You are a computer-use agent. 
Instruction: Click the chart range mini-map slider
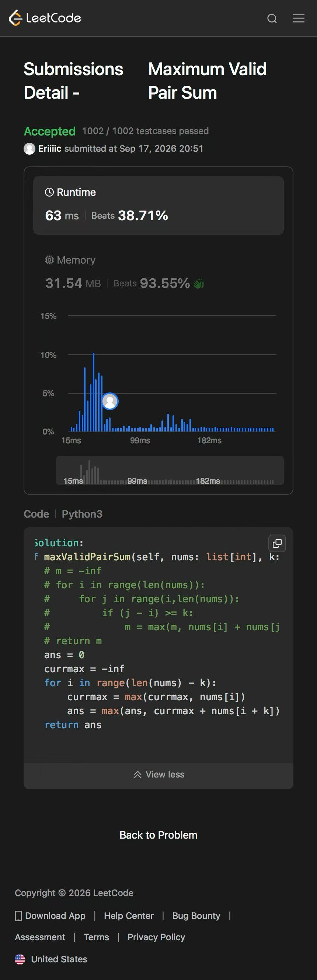[x=170, y=470]
